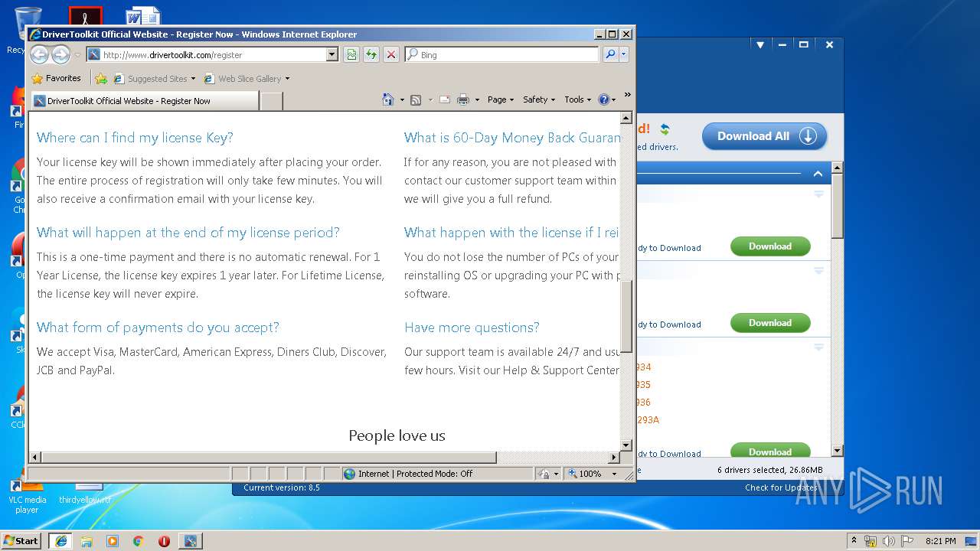Click the 'What form of payments do you accept?' heading

[158, 328]
